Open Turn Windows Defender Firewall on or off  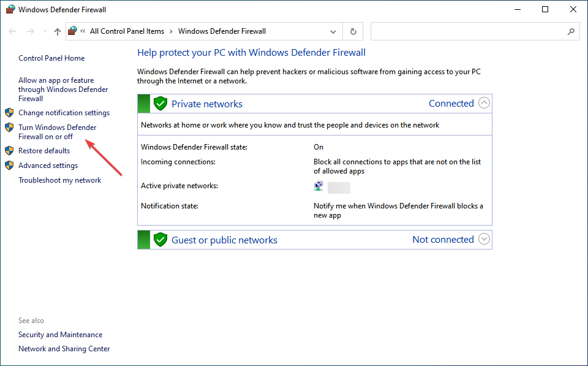point(57,132)
